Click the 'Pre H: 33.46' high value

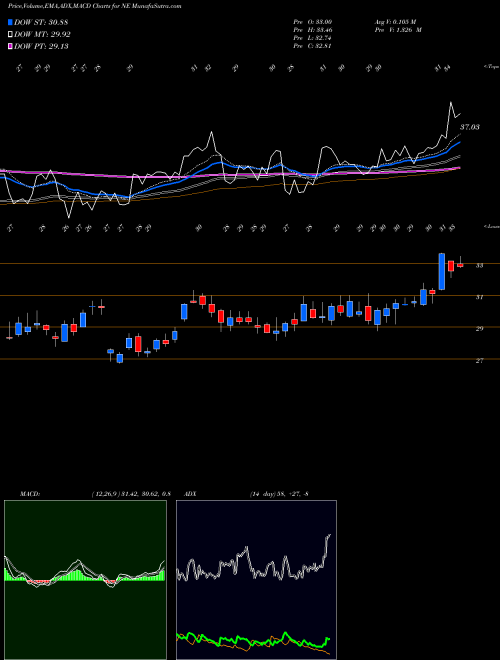313,30
